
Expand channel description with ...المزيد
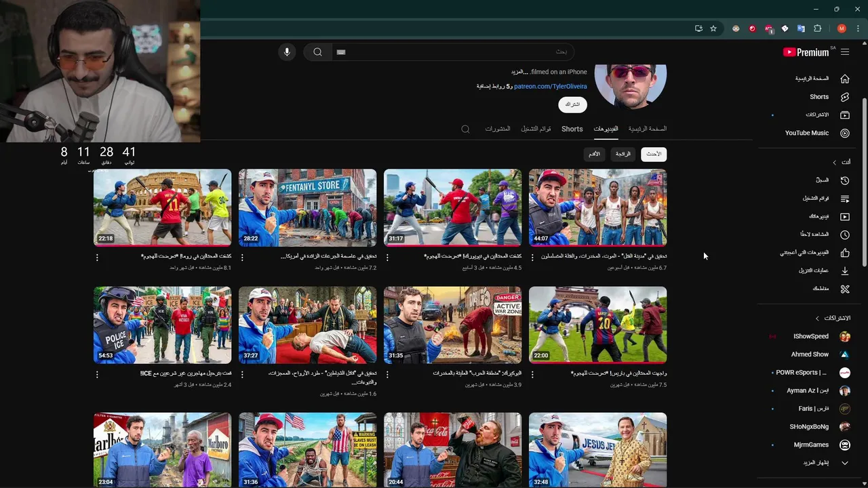519,72
